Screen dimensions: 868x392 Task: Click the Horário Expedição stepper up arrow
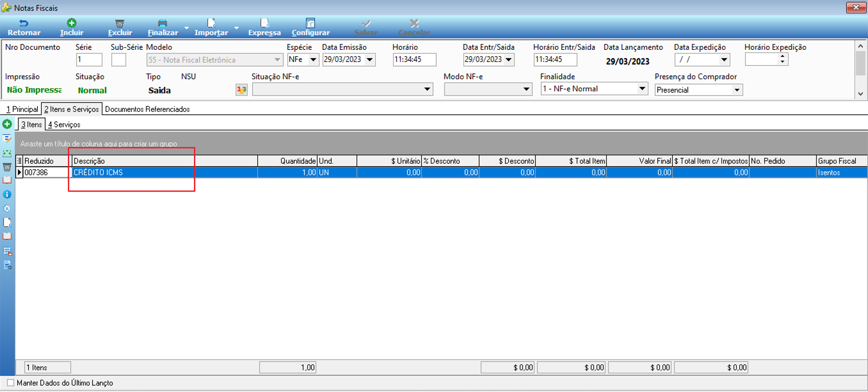point(782,56)
